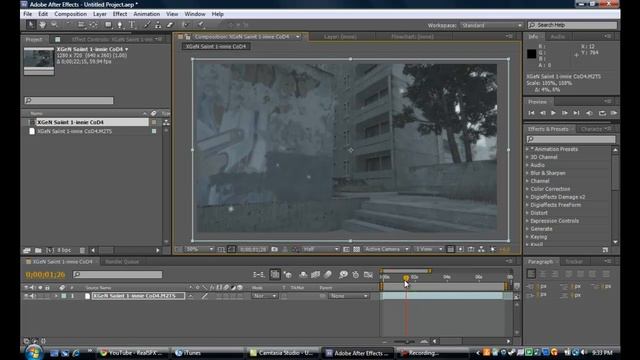The height and width of the screenshot is (360, 640).
Task: Switch to the Audio panel tab
Action: click(x=558, y=36)
